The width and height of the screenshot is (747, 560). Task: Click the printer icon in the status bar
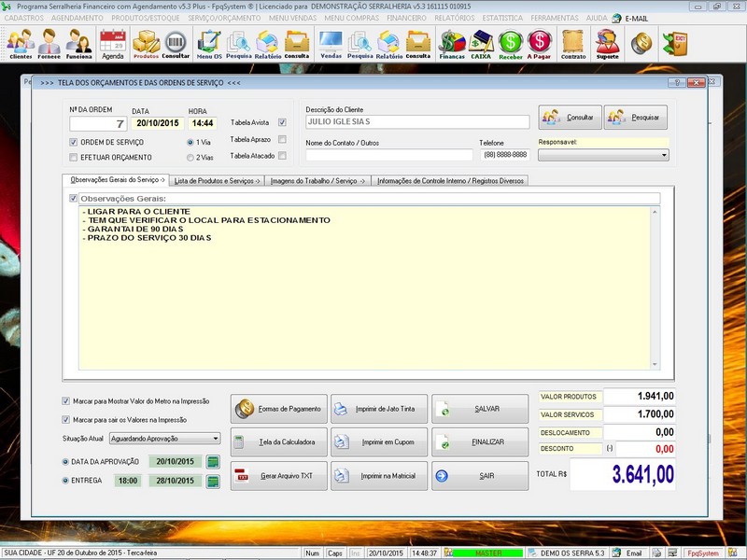click(x=657, y=553)
